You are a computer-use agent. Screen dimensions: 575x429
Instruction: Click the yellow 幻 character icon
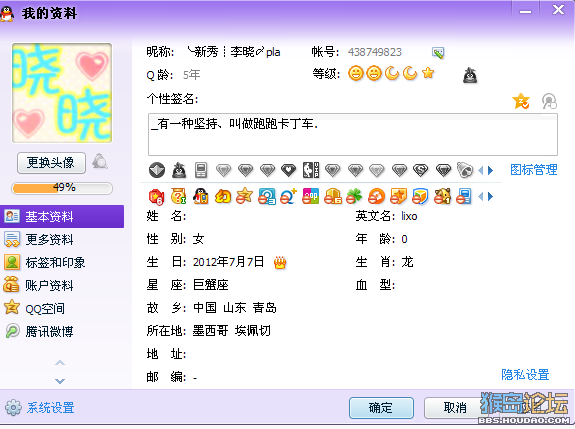(x=223, y=197)
